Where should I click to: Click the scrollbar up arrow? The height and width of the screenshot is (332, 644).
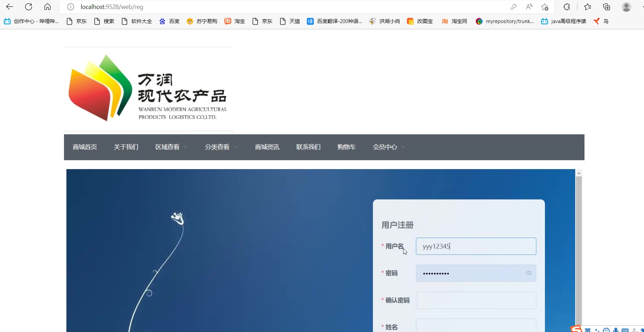(579, 173)
